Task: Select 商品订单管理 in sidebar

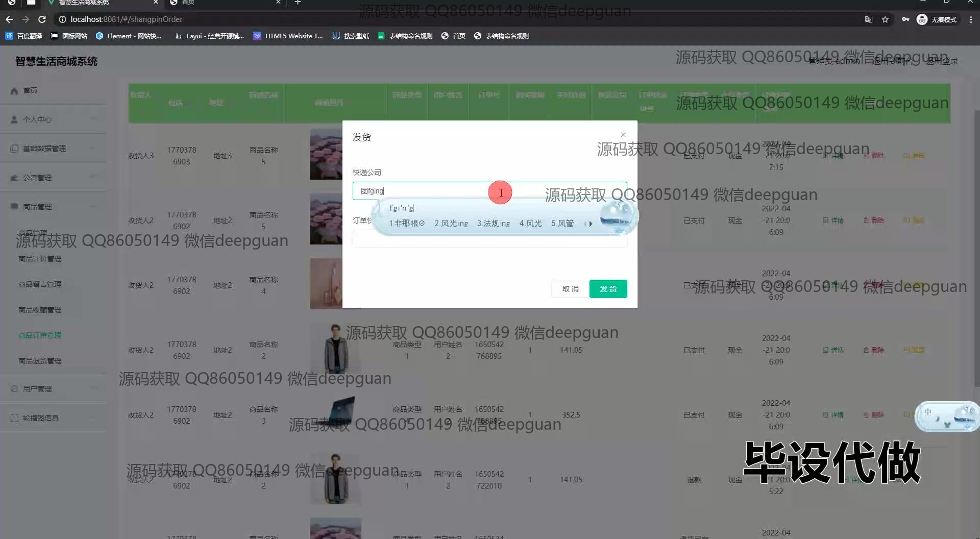Action: click(40, 335)
